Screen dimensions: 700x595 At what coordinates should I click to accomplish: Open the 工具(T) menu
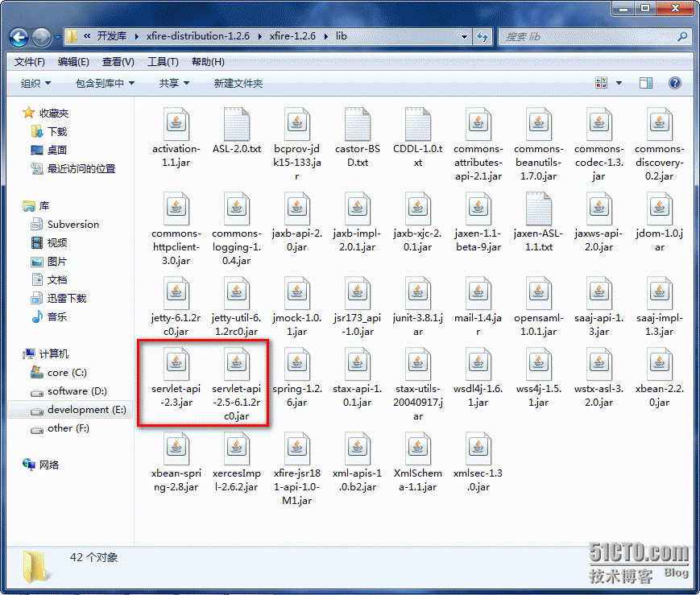pyautogui.click(x=163, y=62)
